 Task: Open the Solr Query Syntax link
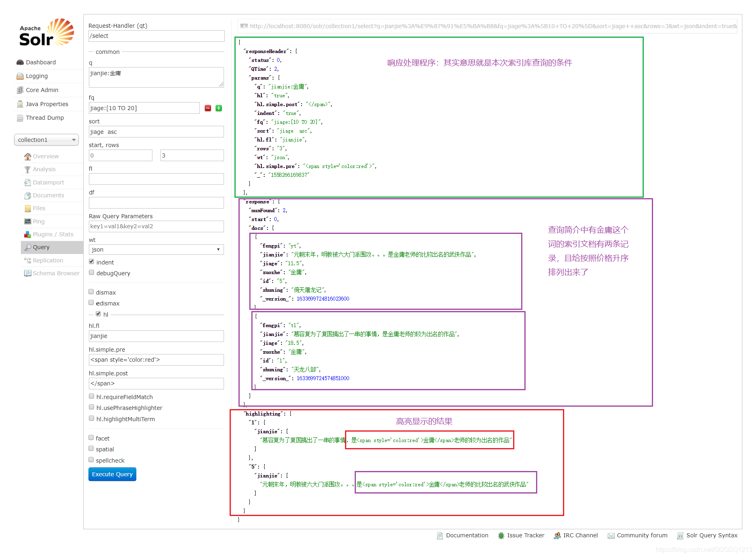712,535
